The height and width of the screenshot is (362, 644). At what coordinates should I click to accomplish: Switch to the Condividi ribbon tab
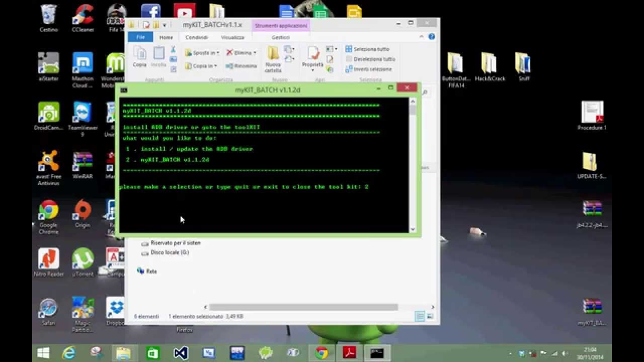coord(197,37)
